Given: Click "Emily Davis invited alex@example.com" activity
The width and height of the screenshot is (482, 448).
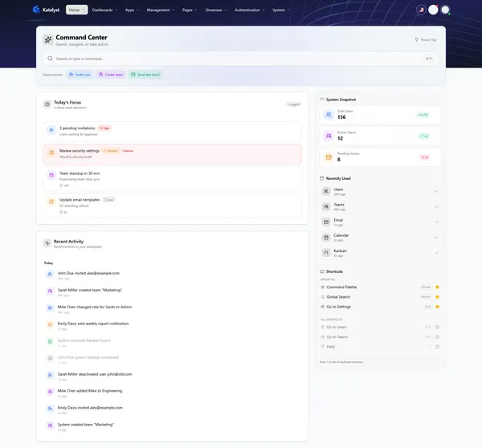Looking at the screenshot, I should point(172,409).
